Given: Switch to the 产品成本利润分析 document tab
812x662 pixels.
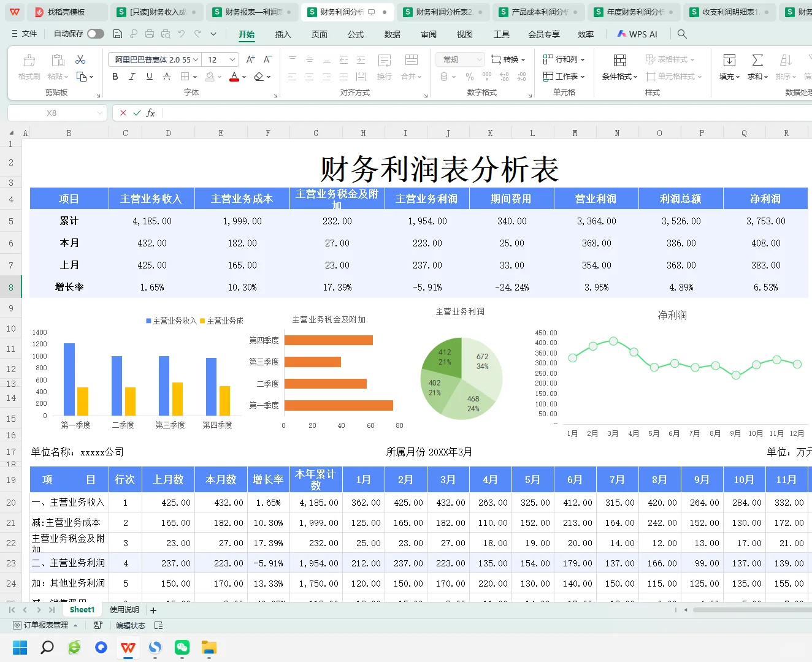Looking at the screenshot, I should pyautogui.click(x=540, y=12).
